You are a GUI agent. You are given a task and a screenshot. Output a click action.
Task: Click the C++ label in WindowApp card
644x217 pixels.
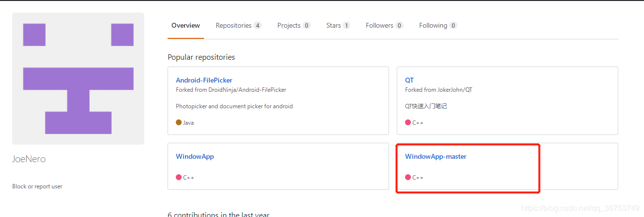click(x=188, y=178)
